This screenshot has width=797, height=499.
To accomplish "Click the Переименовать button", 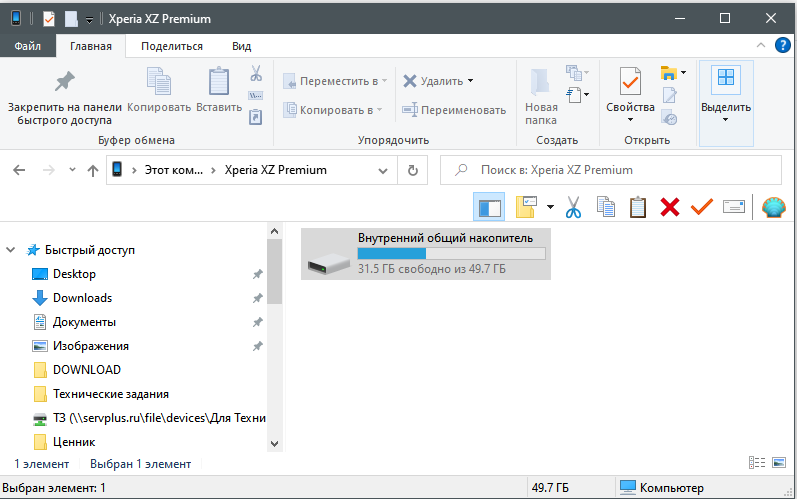I will point(454,110).
